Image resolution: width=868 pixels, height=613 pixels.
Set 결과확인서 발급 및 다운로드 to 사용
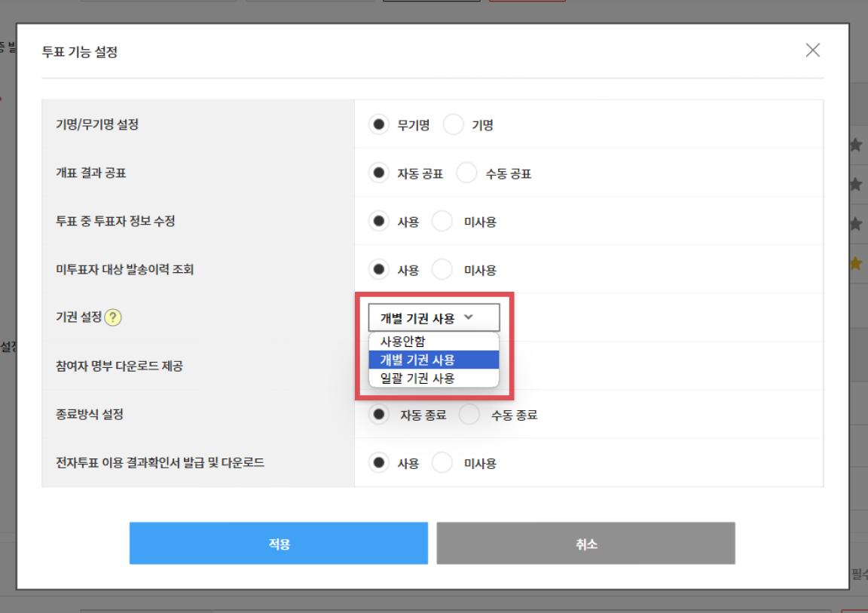[x=379, y=463]
